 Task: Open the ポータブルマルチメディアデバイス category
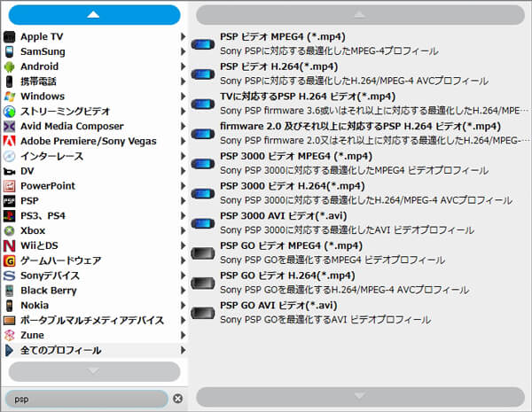[x=95, y=320]
